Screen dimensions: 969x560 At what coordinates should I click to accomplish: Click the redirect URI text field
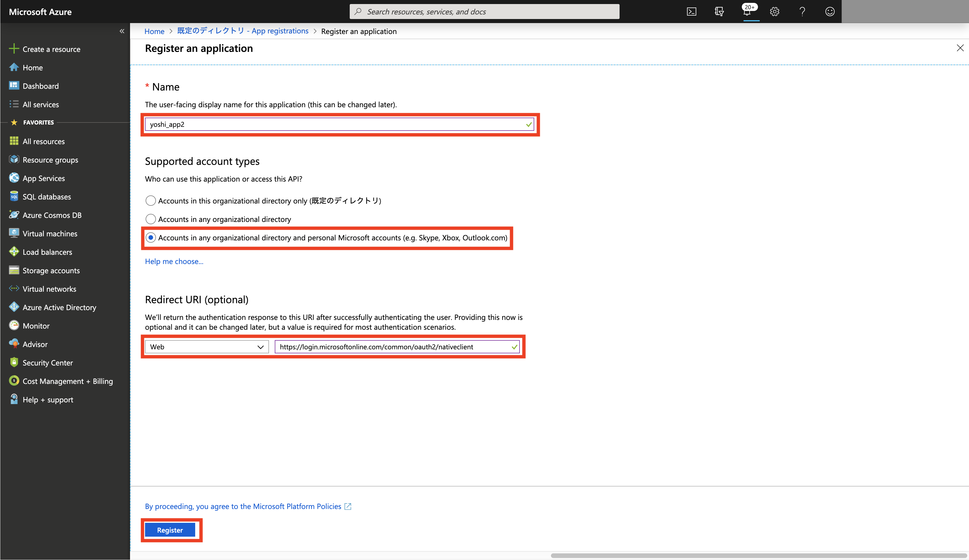click(x=397, y=347)
